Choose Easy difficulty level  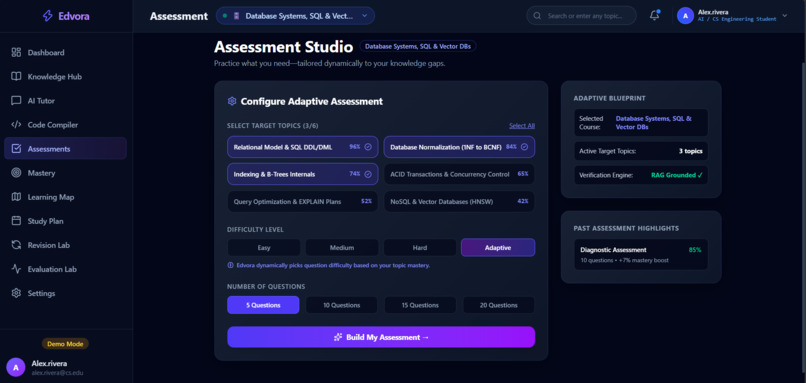264,248
